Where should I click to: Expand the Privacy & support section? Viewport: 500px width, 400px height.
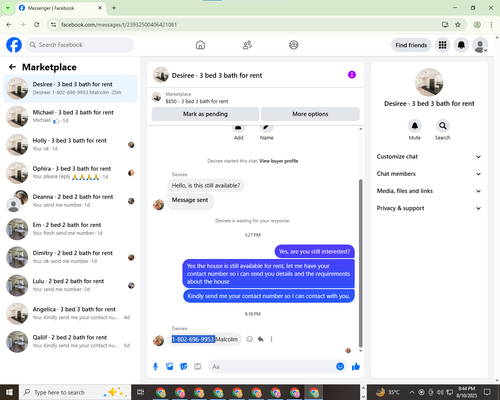[429, 208]
